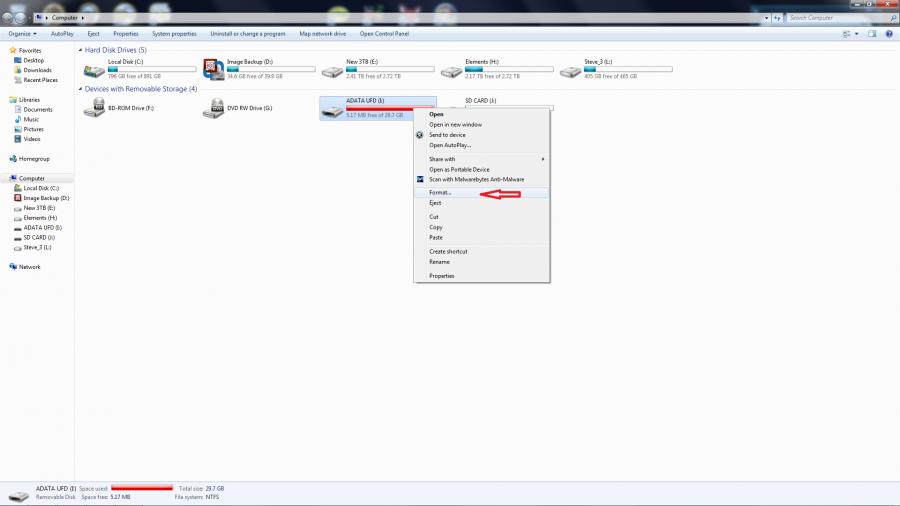This screenshot has height=506, width=900.
Task: Click the Search Computer field
Action: tap(841, 18)
